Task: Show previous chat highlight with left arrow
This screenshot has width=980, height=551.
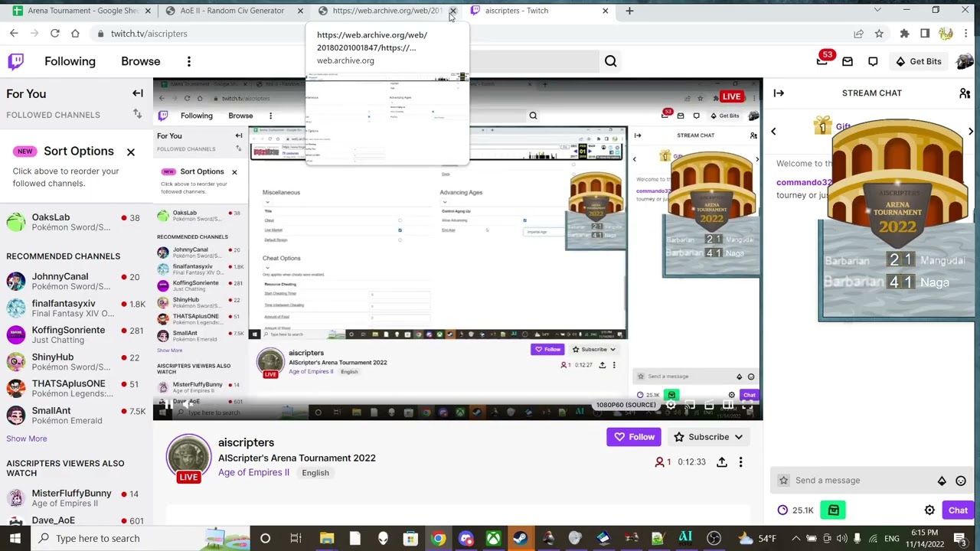Action: tap(773, 132)
